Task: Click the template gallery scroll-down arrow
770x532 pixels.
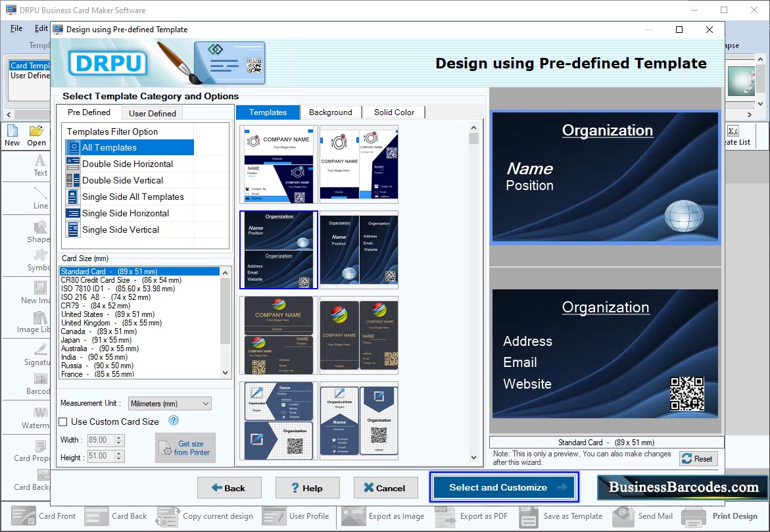Action: 473,457
